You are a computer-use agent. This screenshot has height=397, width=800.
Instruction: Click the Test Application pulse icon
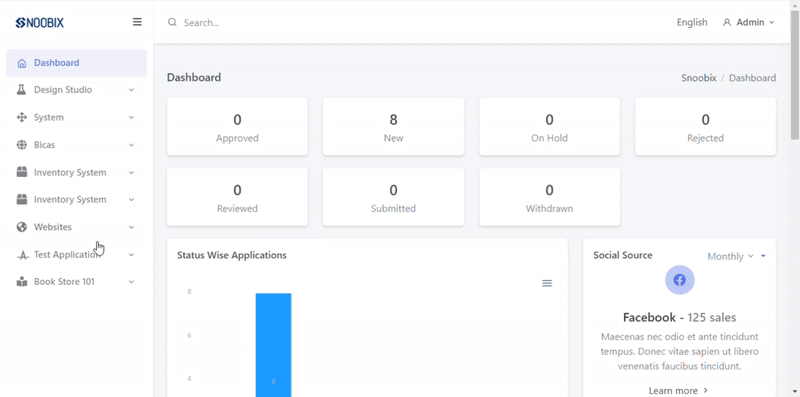[22, 255]
